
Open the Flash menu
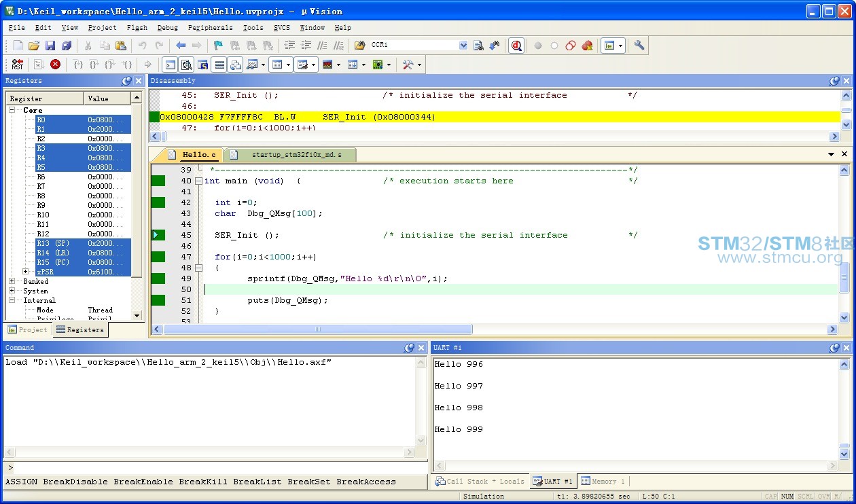coord(137,28)
